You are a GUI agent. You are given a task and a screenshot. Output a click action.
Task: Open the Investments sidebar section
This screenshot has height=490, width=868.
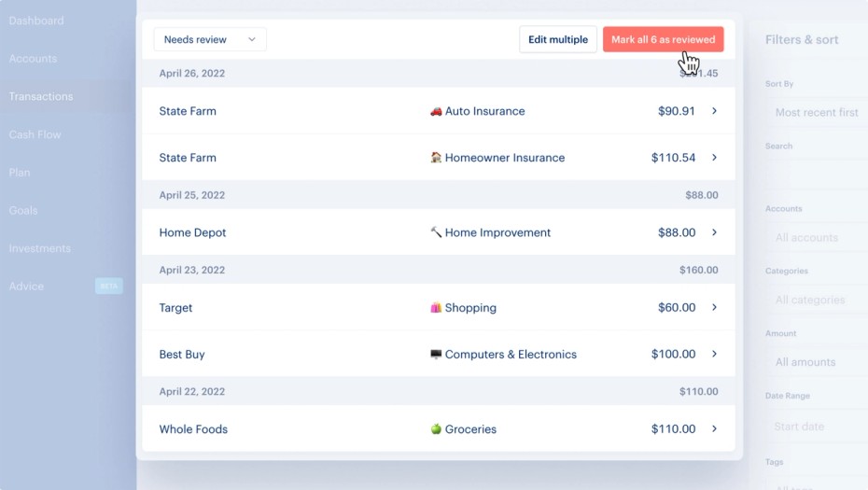(x=40, y=248)
